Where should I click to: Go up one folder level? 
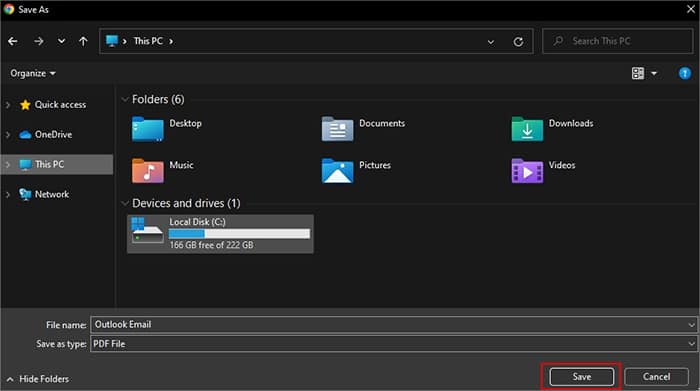click(83, 42)
